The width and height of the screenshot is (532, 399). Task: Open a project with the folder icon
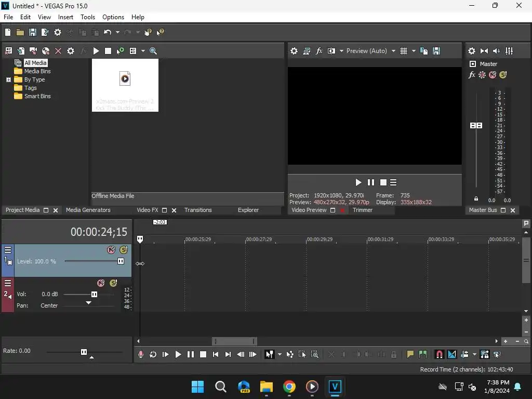pos(20,32)
